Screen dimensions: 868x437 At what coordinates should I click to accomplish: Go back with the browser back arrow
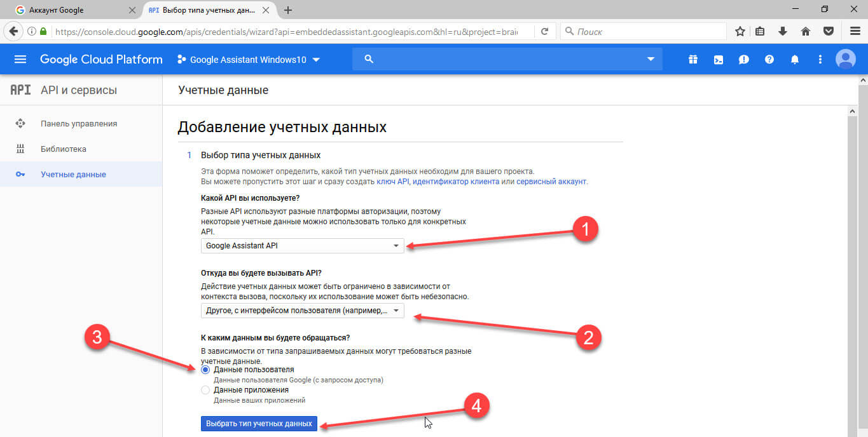tap(13, 31)
